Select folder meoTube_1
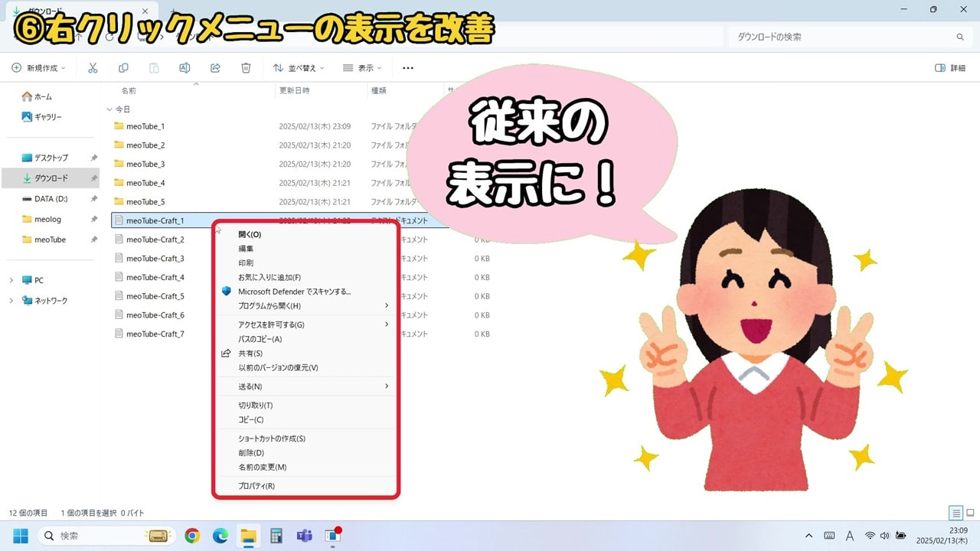980x551 pixels. click(145, 126)
